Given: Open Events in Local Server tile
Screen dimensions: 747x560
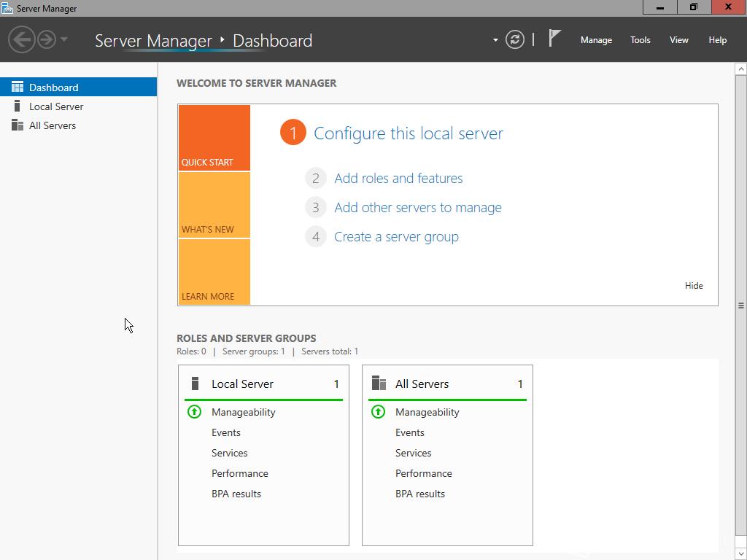Looking at the screenshot, I should (226, 432).
